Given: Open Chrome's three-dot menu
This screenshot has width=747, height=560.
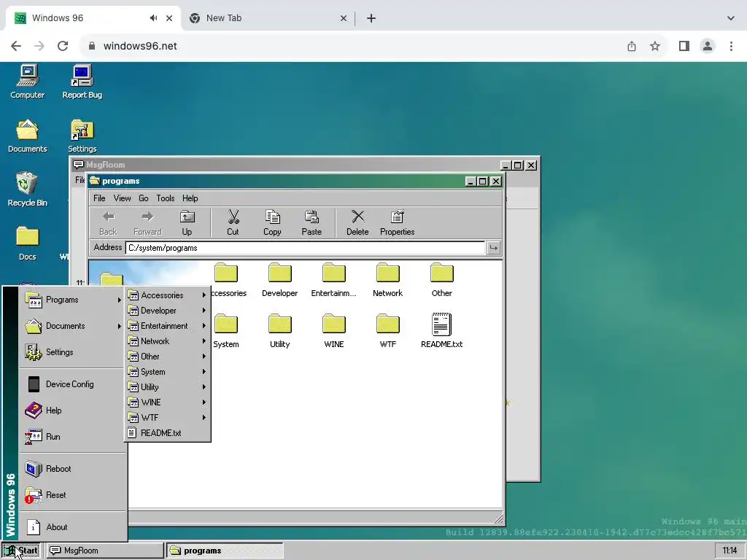Looking at the screenshot, I should pyautogui.click(x=731, y=46).
